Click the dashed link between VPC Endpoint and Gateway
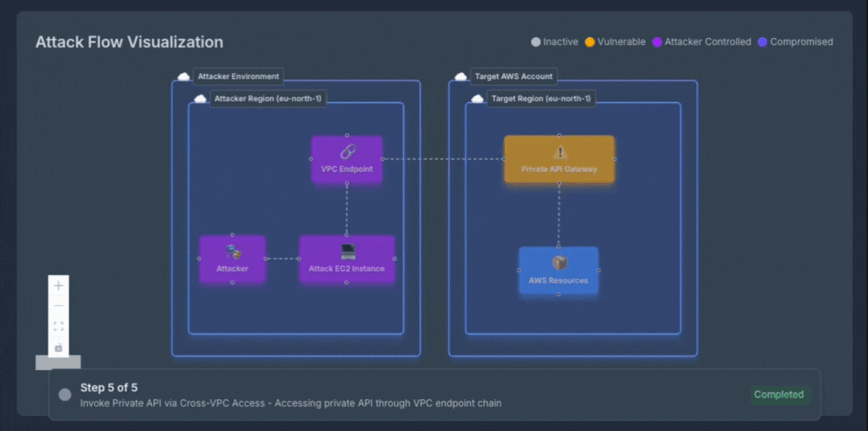 click(x=443, y=159)
